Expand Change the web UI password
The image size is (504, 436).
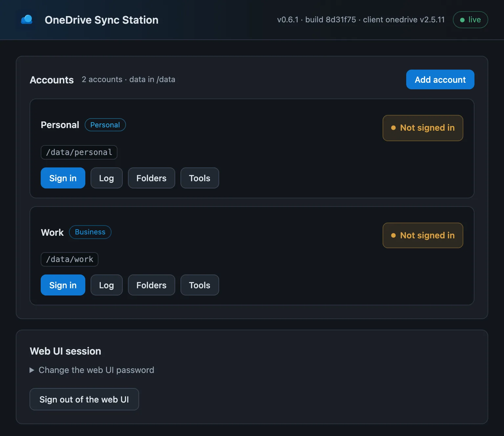click(x=92, y=370)
